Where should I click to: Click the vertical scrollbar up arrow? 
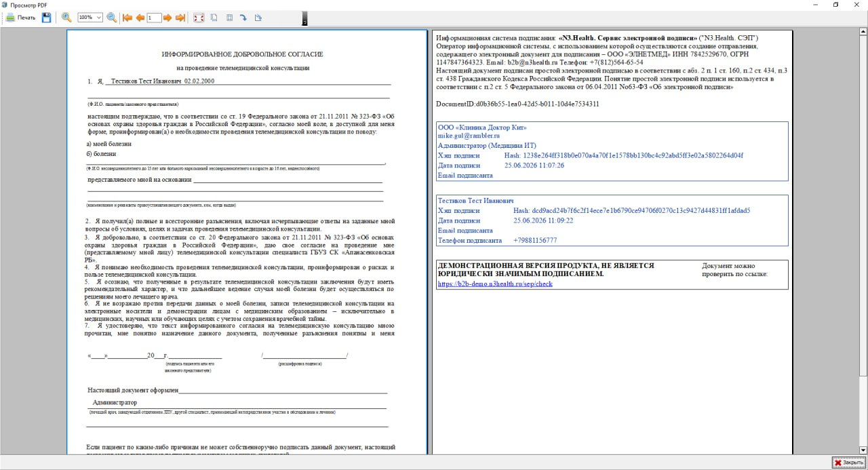coord(863,32)
